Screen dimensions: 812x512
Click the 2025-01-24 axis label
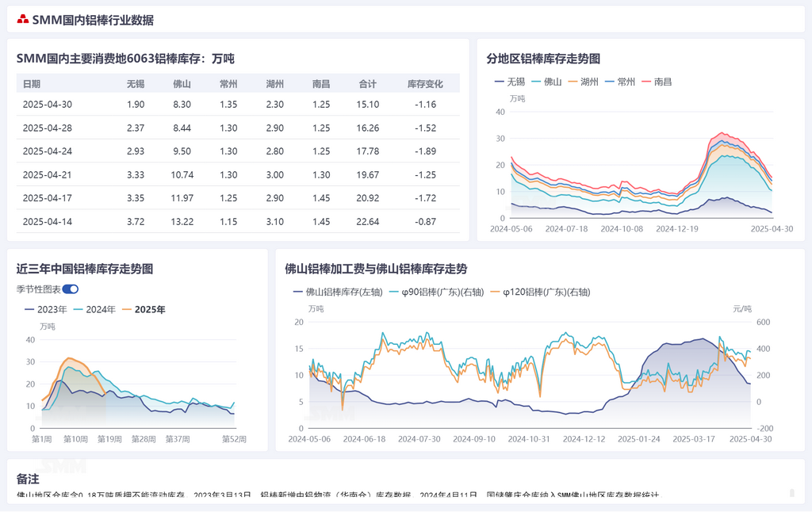pyautogui.click(x=639, y=439)
